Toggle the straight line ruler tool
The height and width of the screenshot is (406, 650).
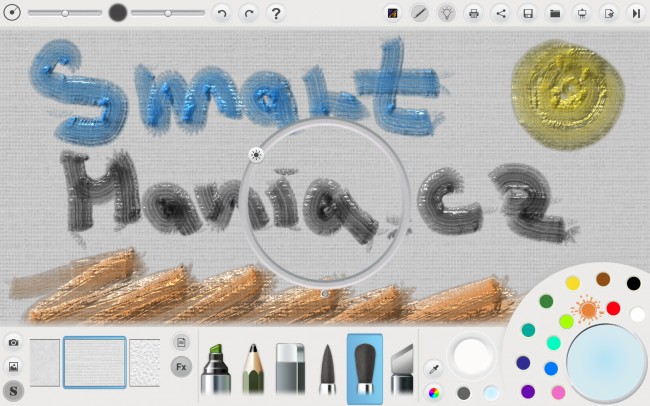click(x=420, y=14)
